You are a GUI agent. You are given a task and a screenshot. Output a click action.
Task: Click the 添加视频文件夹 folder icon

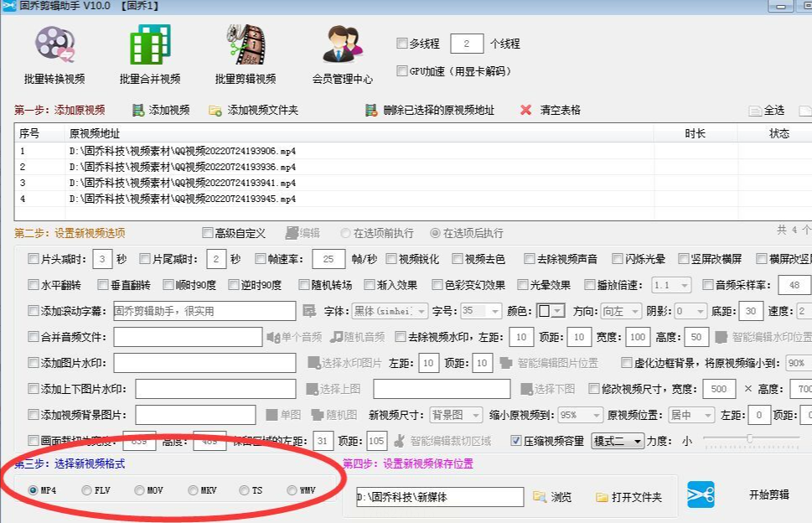click(215, 111)
